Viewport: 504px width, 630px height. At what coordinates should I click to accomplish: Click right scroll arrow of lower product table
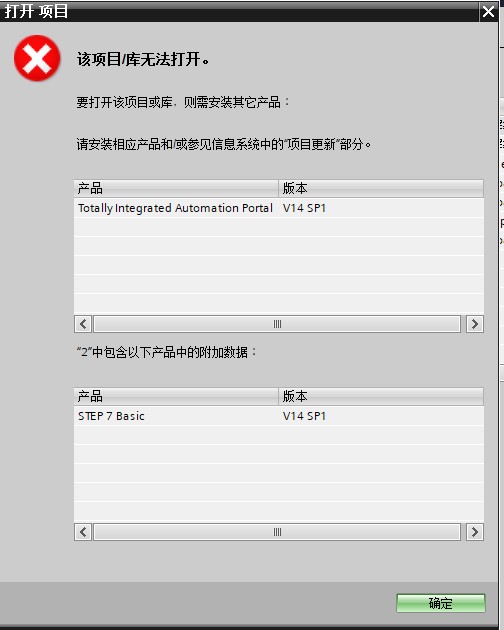pyautogui.click(x=475, y=532)
